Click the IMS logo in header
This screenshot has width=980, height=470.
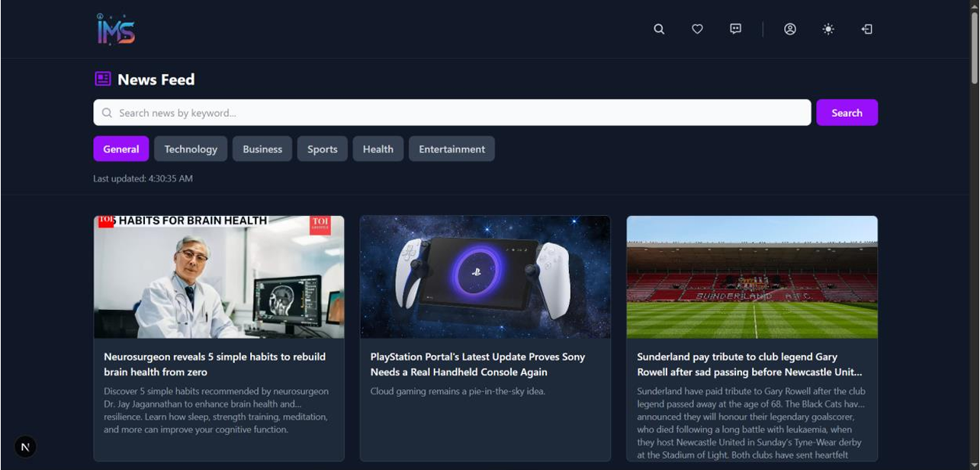[116, 29]
